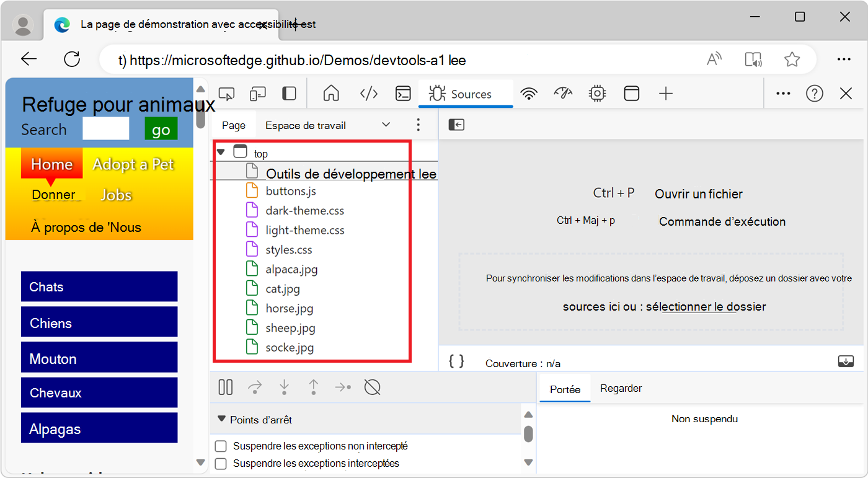Open the Elements tool

[369, 94]
